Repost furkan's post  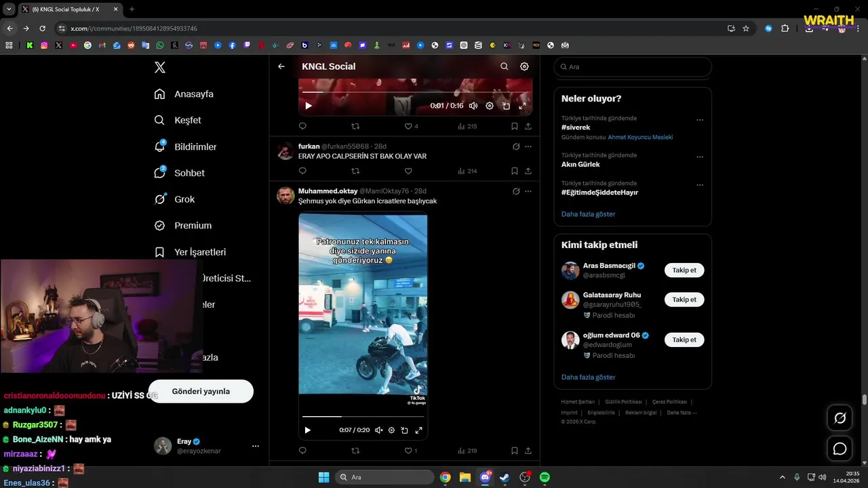click(x=355, y=171)
